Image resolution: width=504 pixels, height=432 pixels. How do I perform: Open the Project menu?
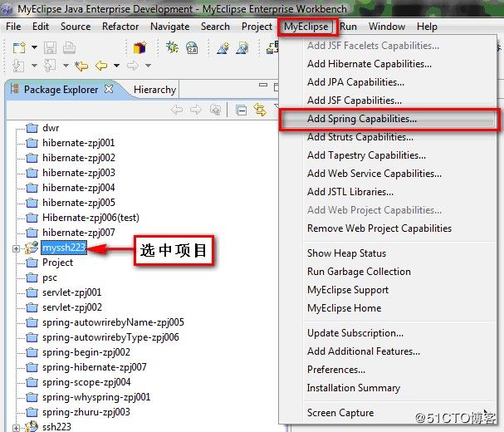coord(257,27)
